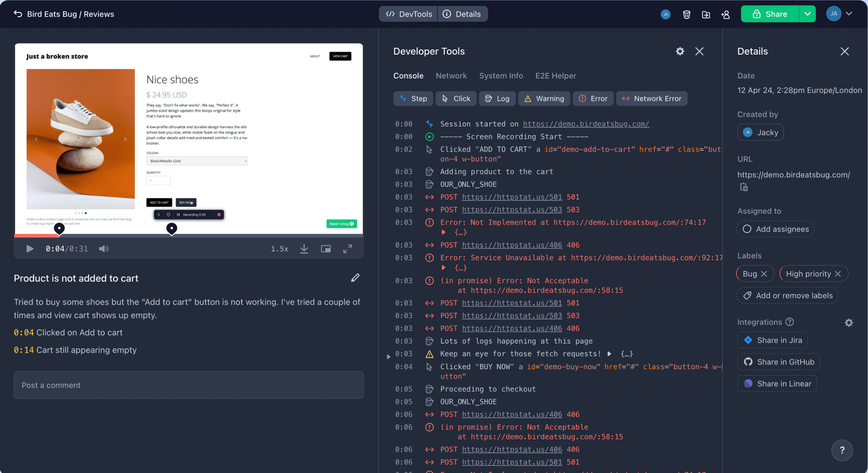Viewport: 868px width, 473px height.
Task: Open the Share dropdown arrow
Action: point(808,14)
